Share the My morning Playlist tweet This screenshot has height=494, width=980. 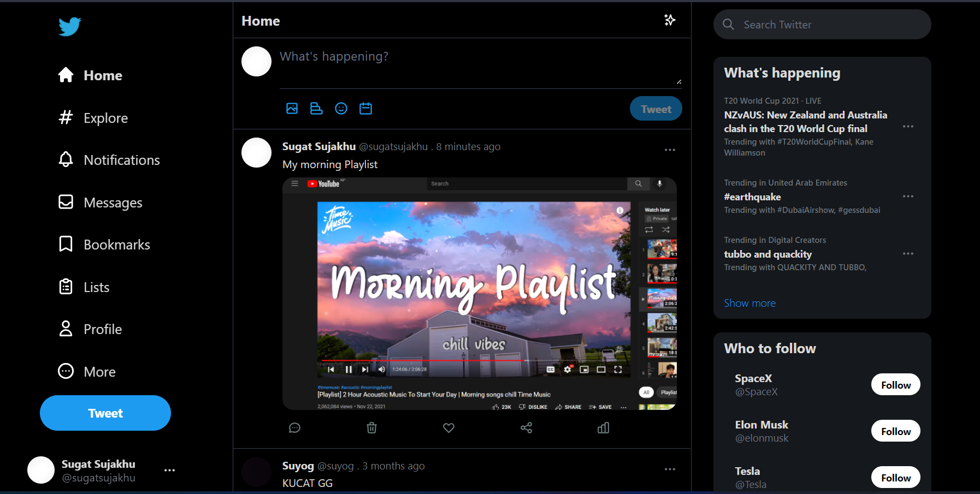526,428
